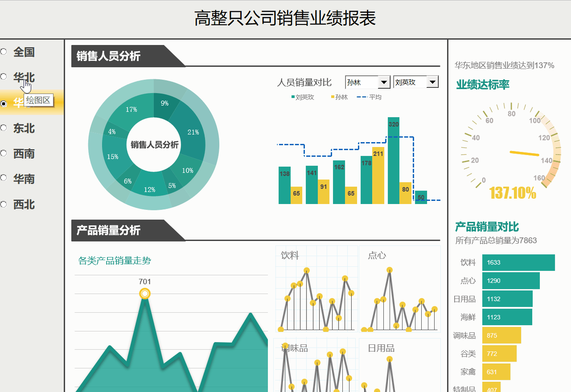Click the teal 饮料 1633 bar
This screenshot has width=571, height=392.
point(518,262)
